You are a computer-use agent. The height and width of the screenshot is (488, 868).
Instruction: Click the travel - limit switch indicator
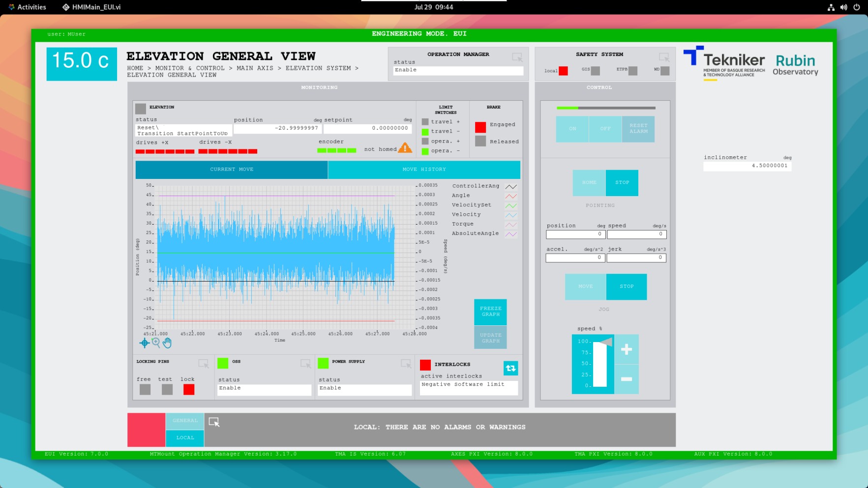pos(425,132)
